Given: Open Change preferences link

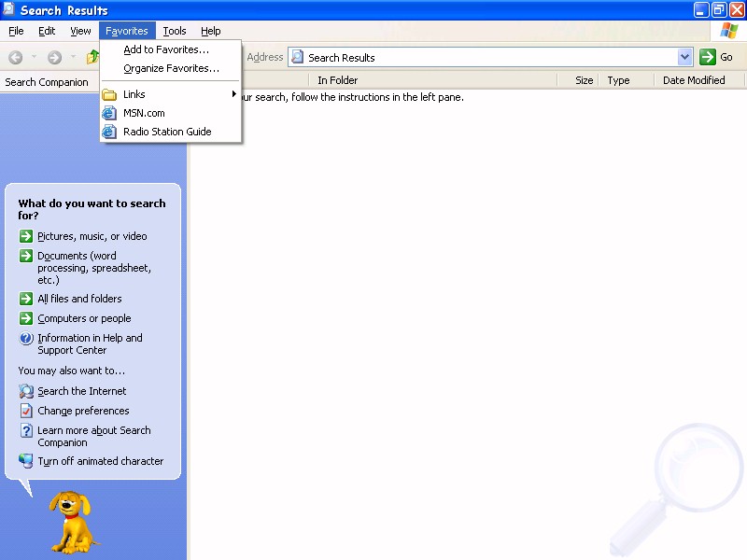Looking at the screenshot, I should 83,411.
